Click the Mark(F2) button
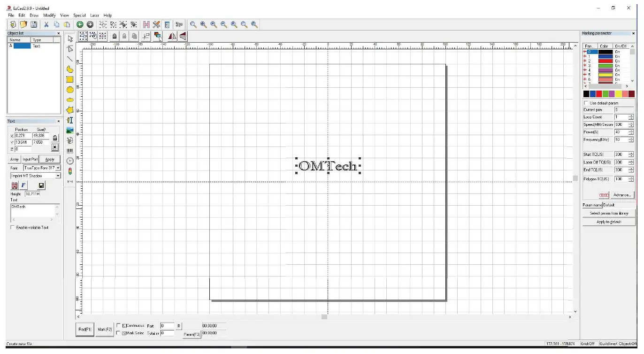644x354 pixels. coord(105,330)
